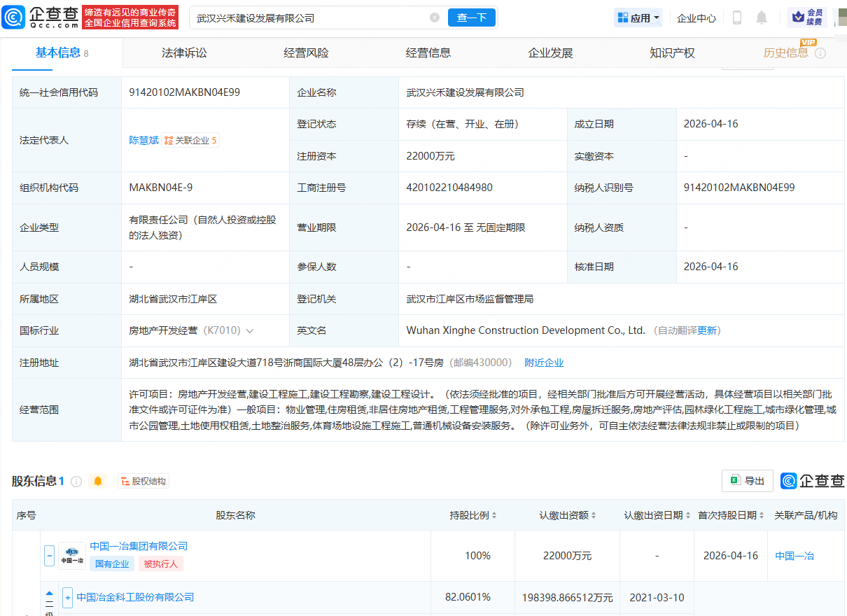Click legal representative 陈慧斌 link
The width and height of the screenshot is (847, 616).
click(143, 140)
